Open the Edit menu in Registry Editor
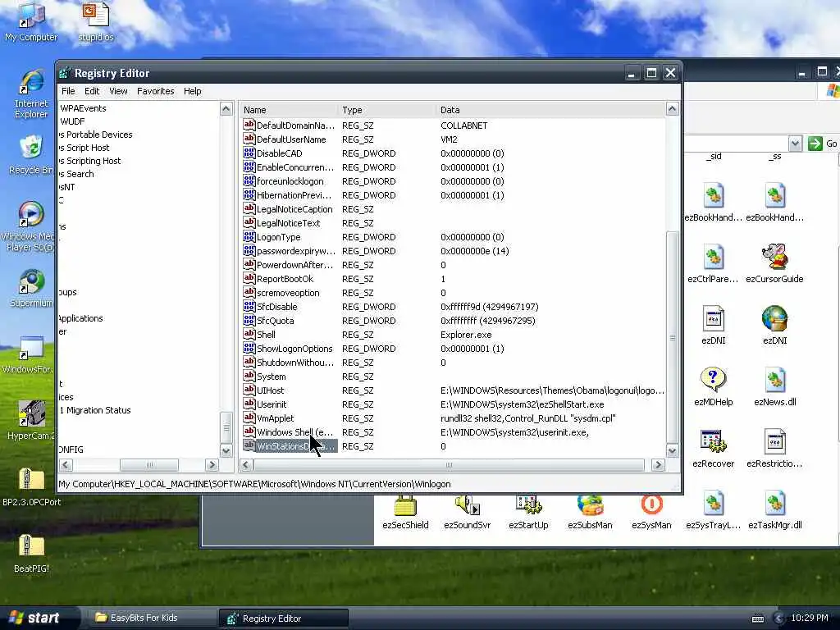The image size is (840, 630). (92, 91)
